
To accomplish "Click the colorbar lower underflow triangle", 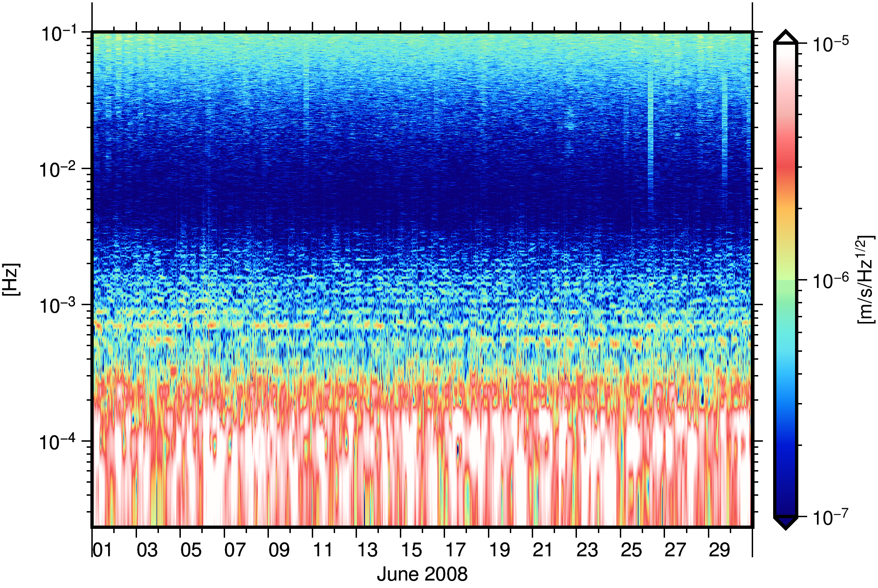I will [x=785, y=523].
